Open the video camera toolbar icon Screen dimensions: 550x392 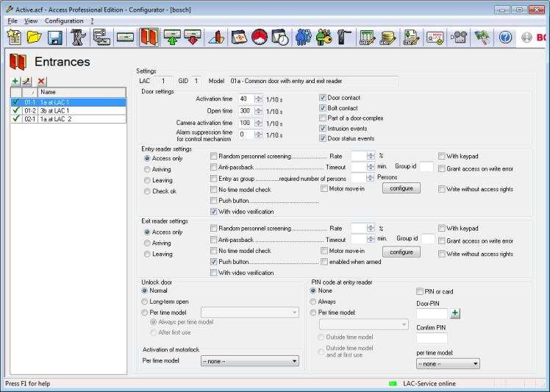(x=459, y=38)
